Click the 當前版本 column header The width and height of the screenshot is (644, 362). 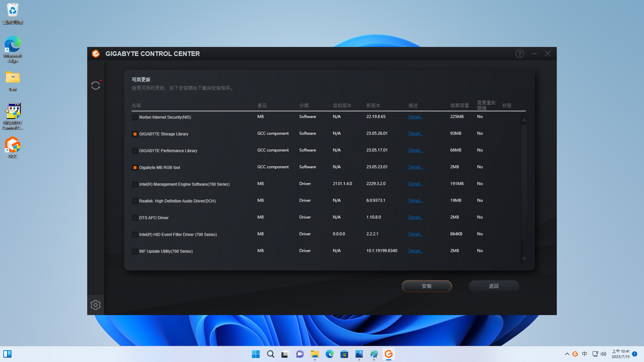[x=342, y=105]
